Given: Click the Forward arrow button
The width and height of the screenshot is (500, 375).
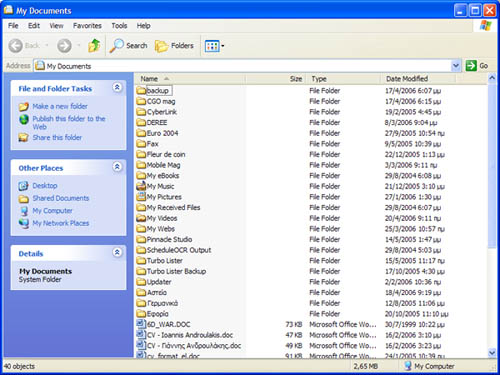Looking at the screenshot, I should point(64,46).
